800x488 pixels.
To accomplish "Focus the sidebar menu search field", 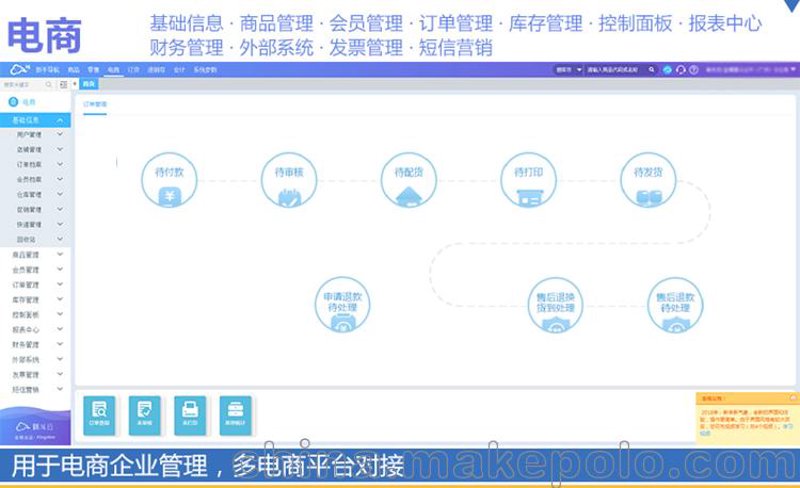I will coord(23,84).
